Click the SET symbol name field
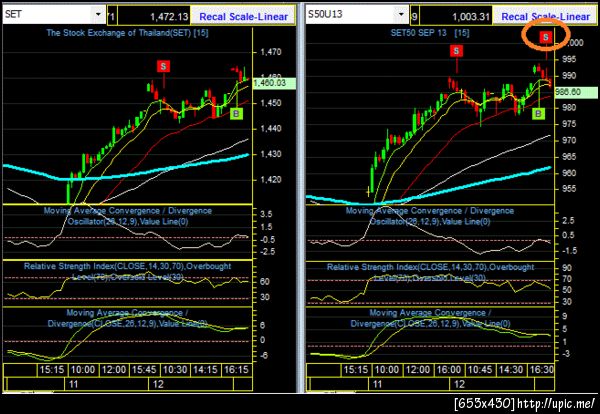 (x=48, y=15)
